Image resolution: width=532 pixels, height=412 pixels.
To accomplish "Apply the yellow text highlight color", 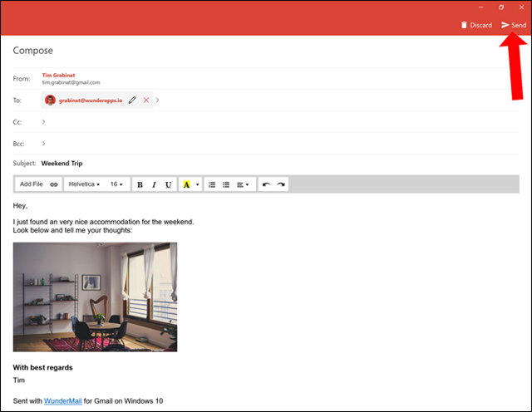I will tap(186, 184).
